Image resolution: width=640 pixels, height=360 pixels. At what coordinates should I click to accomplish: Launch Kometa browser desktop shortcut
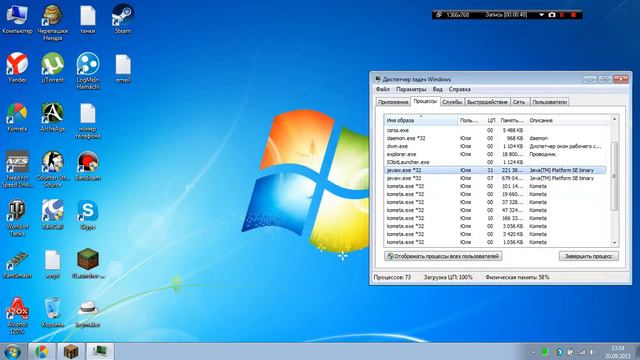pos(17,117)
